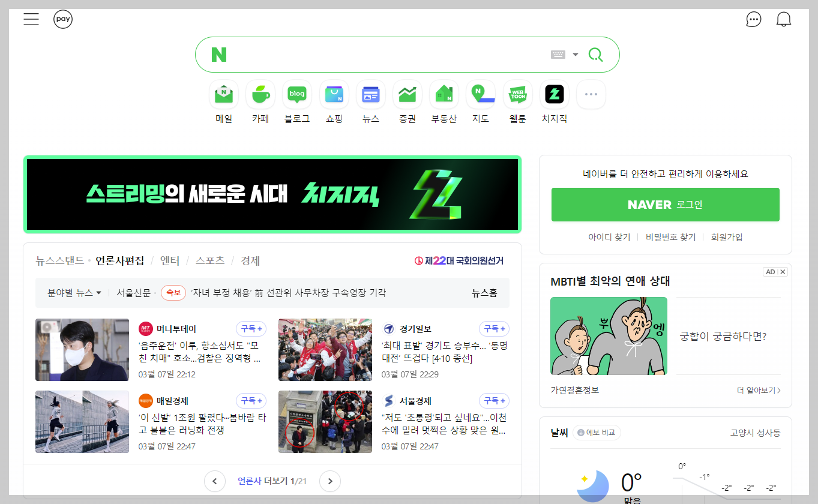Read the '최대 표밭' 경기도 article headline
818x504 pixels.
(x=445, y=352)
